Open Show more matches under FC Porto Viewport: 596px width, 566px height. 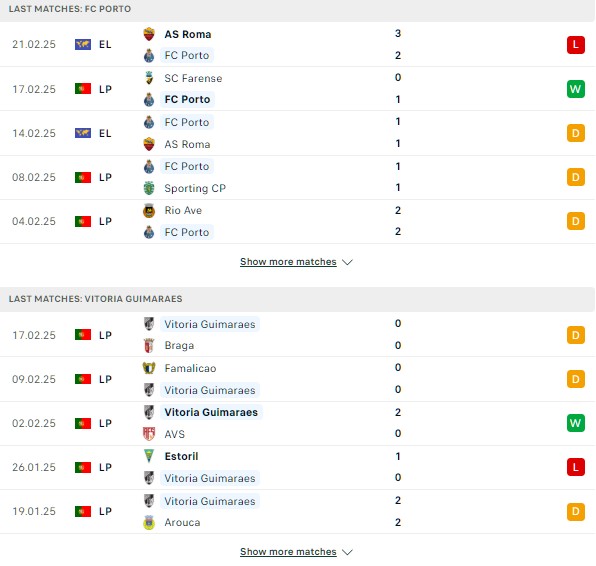coord(288,262)
